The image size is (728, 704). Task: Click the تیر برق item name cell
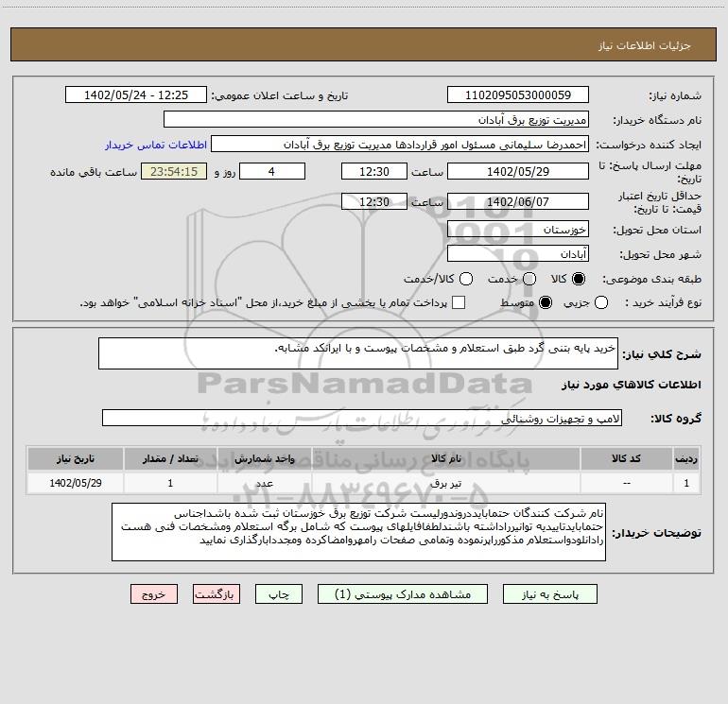[445, 483]
